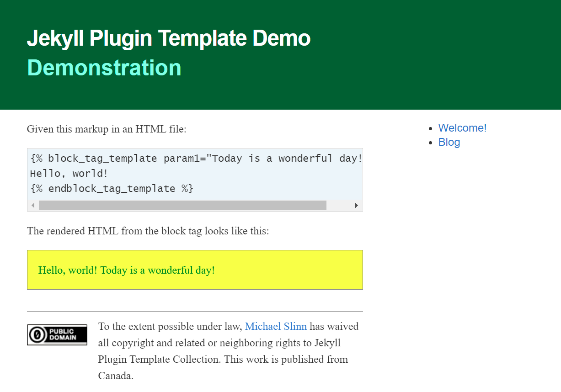Click the Public Domain CC0 badge icon
The image size is (561, 392).
click(x=57, y=334)
